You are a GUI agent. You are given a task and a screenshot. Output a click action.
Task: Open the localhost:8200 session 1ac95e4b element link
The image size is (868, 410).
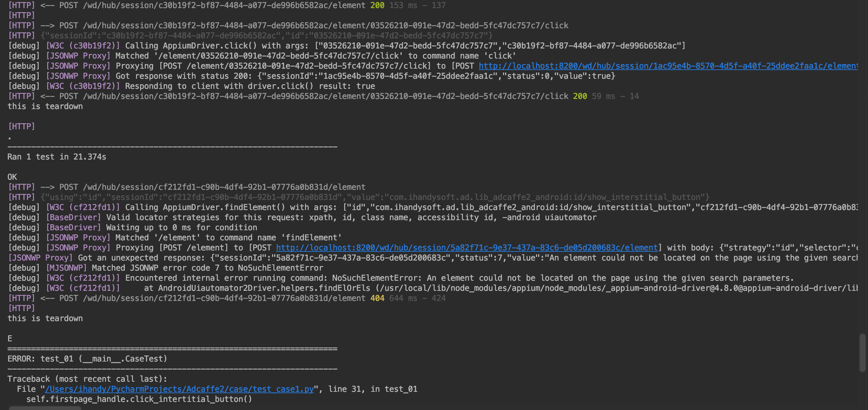(668, 66)
